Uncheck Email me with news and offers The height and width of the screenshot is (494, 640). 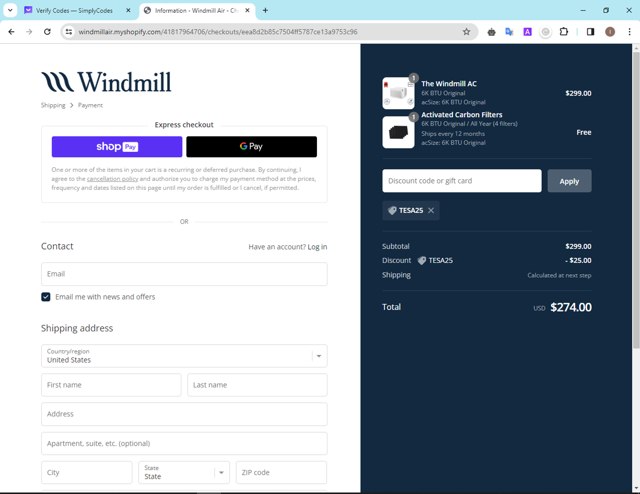(x=46, y=297)
